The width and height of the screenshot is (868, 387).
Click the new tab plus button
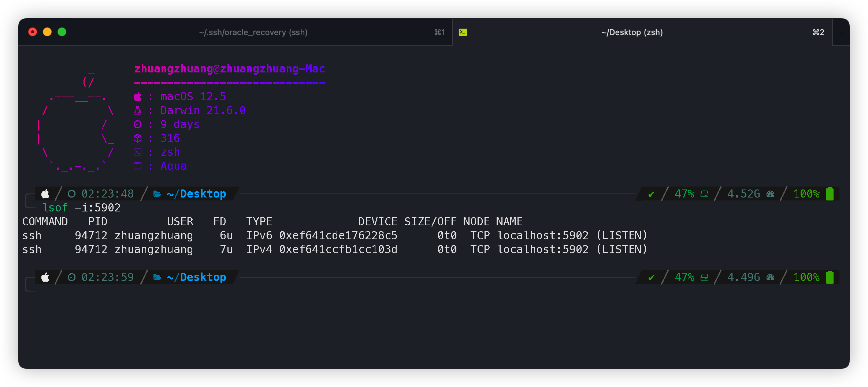point(841,32)
